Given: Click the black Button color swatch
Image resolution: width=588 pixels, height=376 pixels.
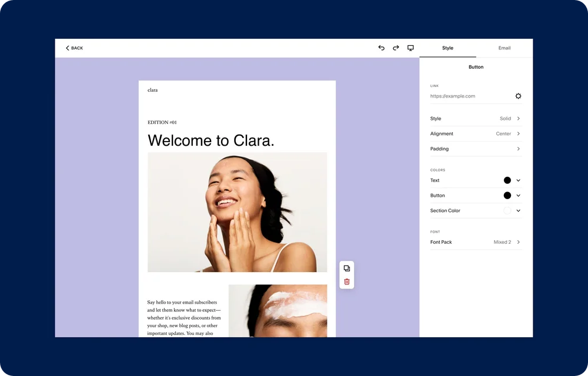Looking at the screenshot, I should 507,196.
